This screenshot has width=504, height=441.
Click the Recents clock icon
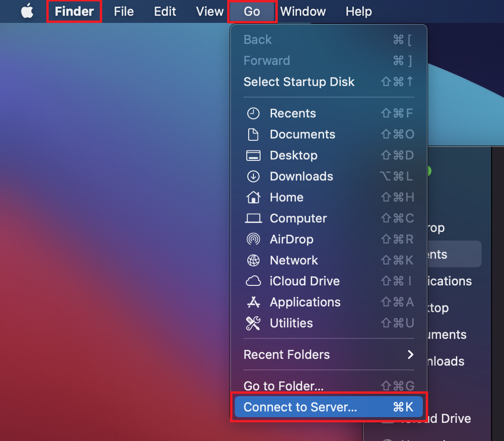(x=253, y=113)
